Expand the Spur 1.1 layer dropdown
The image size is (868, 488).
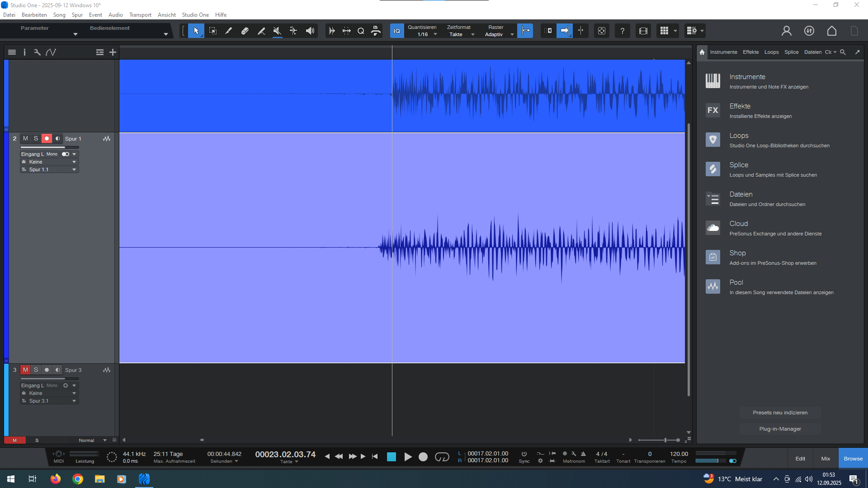coord(74,169)
